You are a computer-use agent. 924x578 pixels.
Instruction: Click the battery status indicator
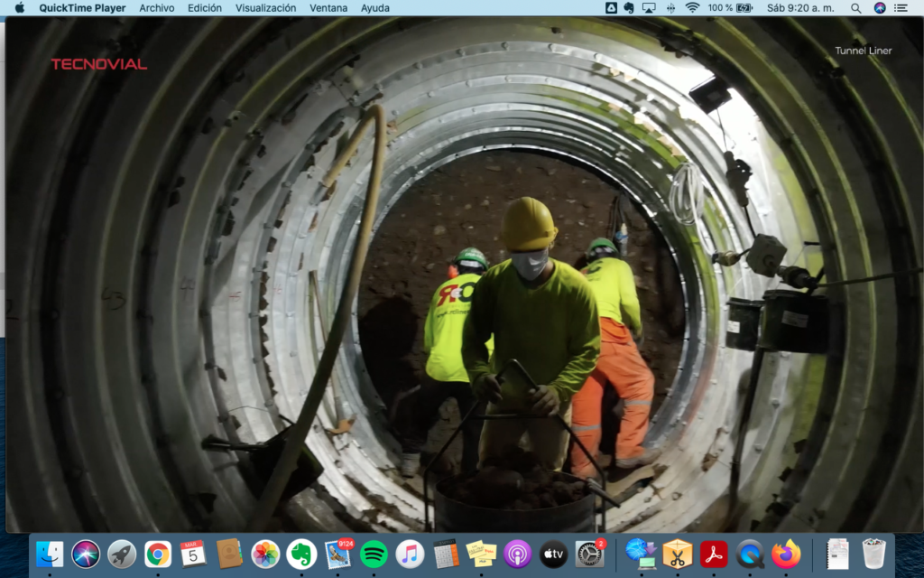[x=731, y=7]
